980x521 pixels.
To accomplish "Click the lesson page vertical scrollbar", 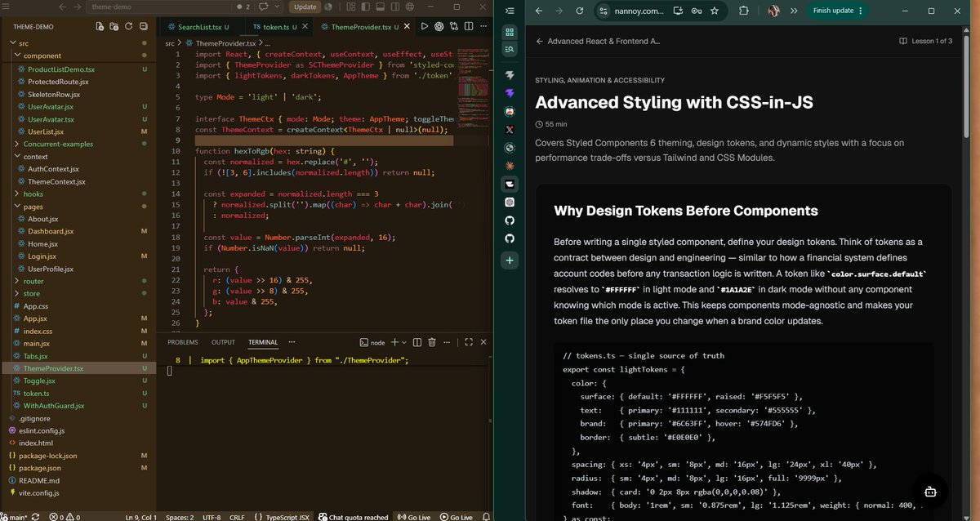I will [968, 88].
